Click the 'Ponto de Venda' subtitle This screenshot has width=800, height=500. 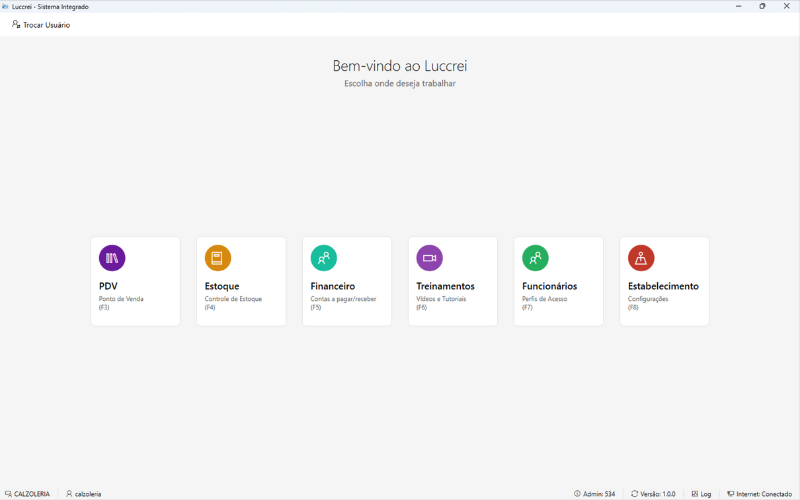(x=121, y=299)
